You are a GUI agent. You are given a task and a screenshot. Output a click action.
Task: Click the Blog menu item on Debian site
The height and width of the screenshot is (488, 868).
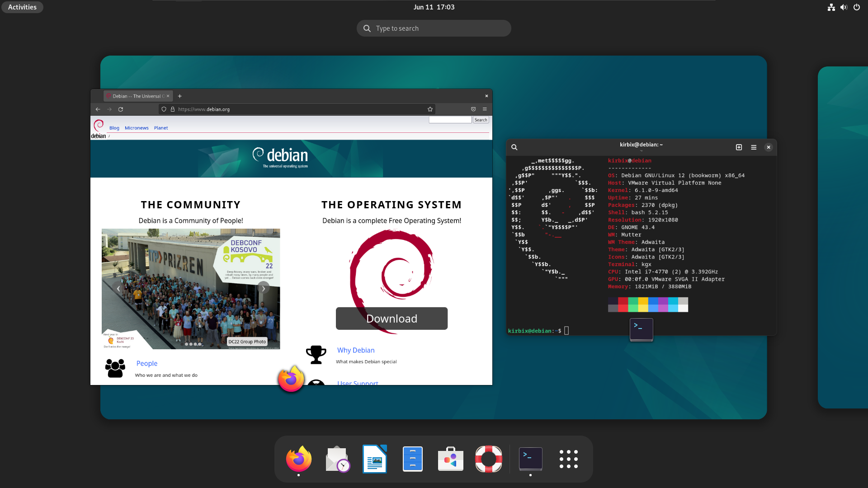[x=114, y=127]
